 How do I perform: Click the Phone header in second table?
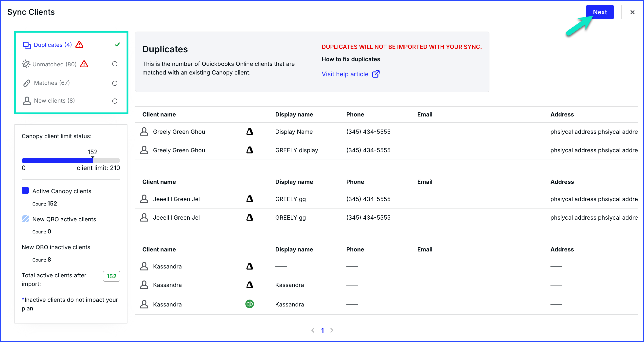coord(355,182)
